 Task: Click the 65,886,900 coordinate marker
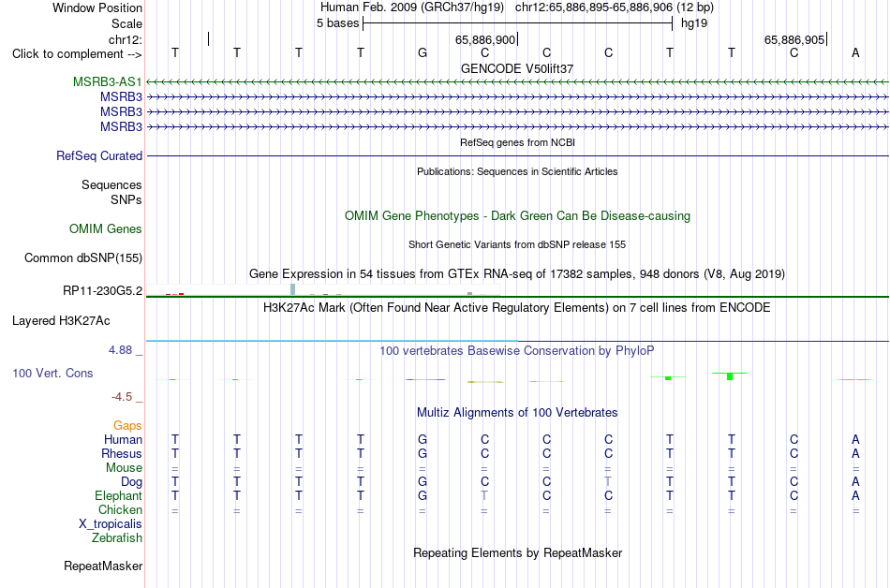[x=485, y=39]
